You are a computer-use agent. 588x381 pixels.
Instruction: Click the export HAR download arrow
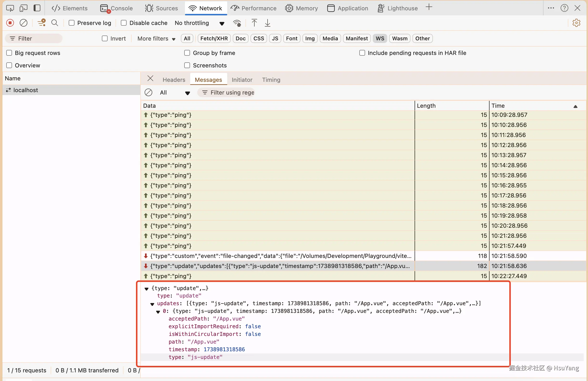coord(268,23)
